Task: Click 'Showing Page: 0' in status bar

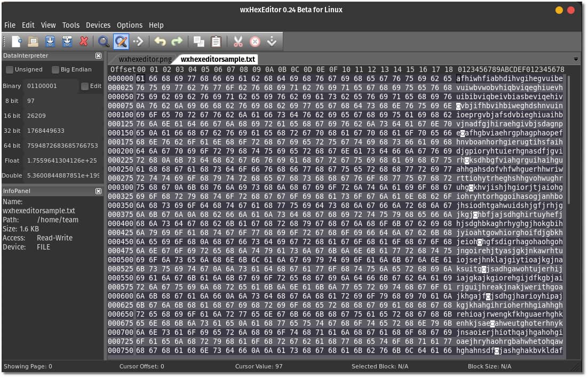Action: 28,366
